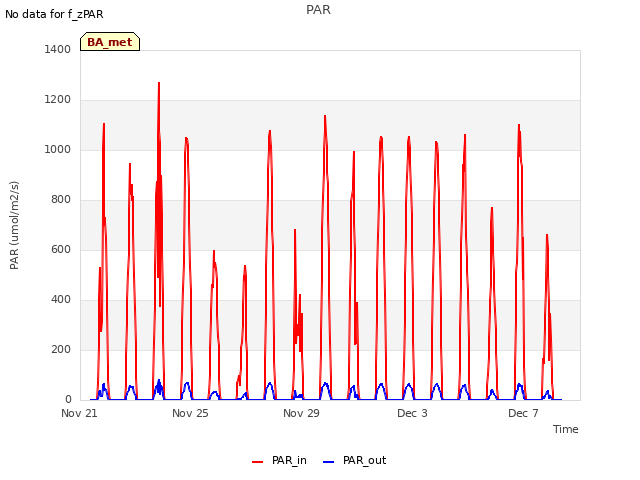Click the Time x-axis label
This screenshot has height=480, width=640.
click(x=566, y=429)
